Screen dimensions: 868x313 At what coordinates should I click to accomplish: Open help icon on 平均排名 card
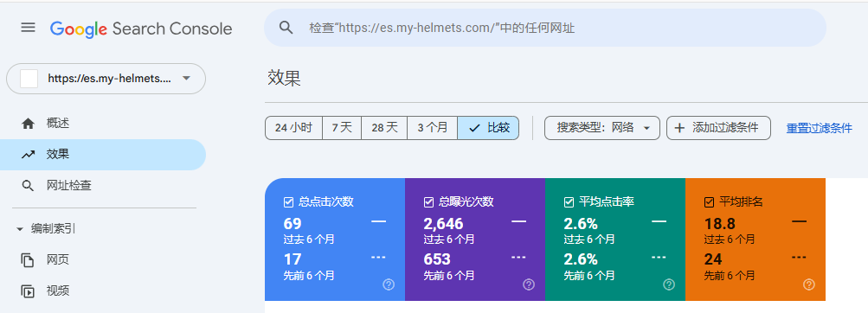809,284
